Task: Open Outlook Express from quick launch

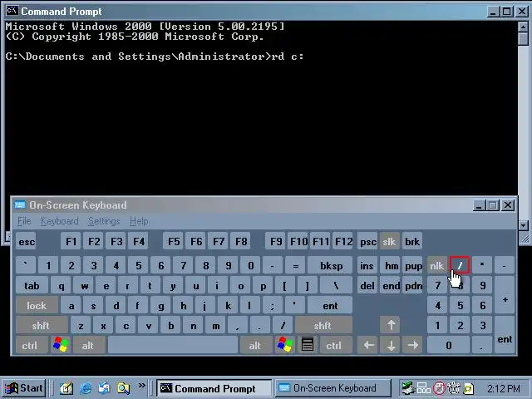Action: tap(105, 388)
